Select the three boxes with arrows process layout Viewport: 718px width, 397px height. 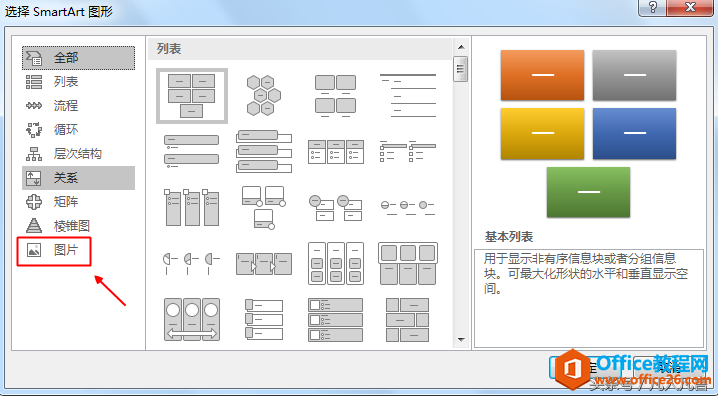coord(263,263)
